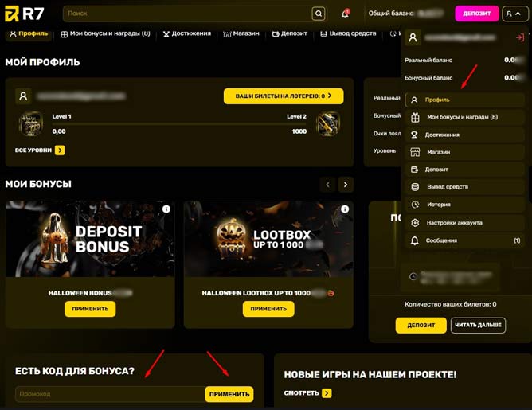This screenshot has height=410, width=532.
Task: Show info on Lootbox bonus card
Action: [x=345, y=209]
